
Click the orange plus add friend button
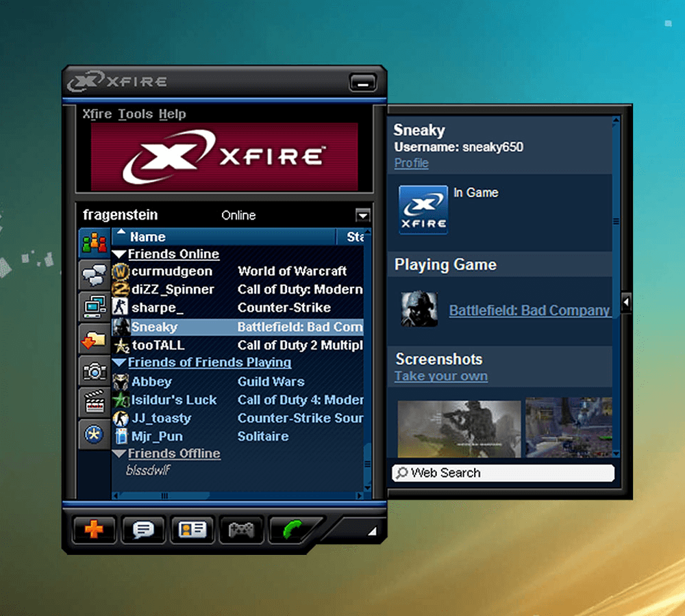pyautogui.click(x=94, y=530)
